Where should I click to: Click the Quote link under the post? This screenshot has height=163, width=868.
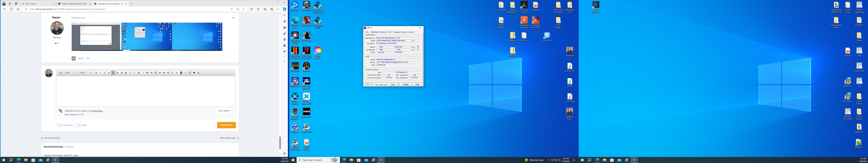pyautogui.click(x=81, y=58)
